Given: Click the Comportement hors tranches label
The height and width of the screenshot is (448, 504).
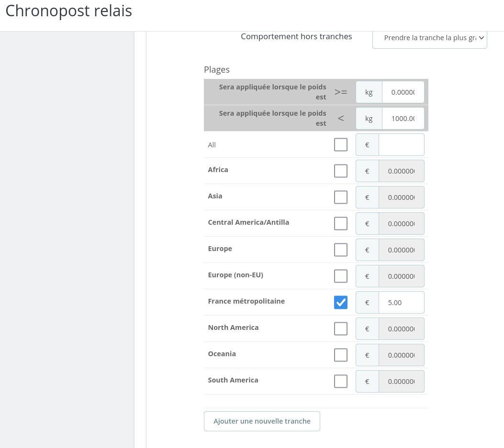Looking at the screenshot, I should 296,37.
